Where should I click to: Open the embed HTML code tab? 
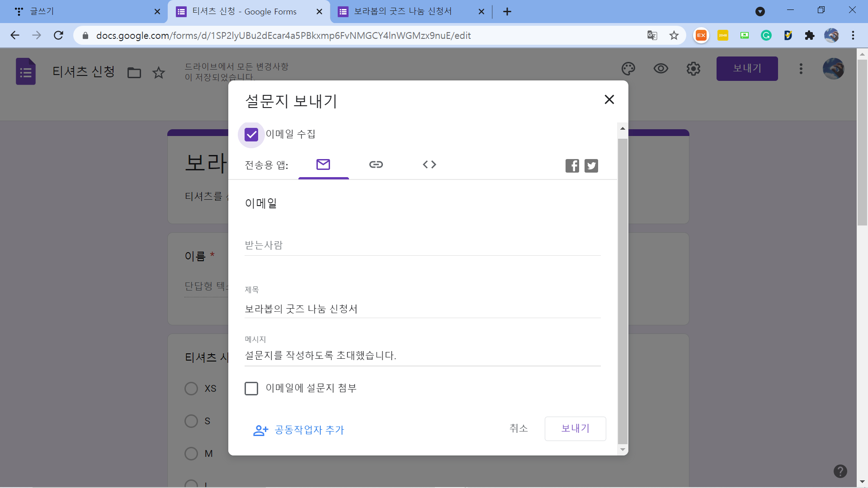(x=429, y=164)
